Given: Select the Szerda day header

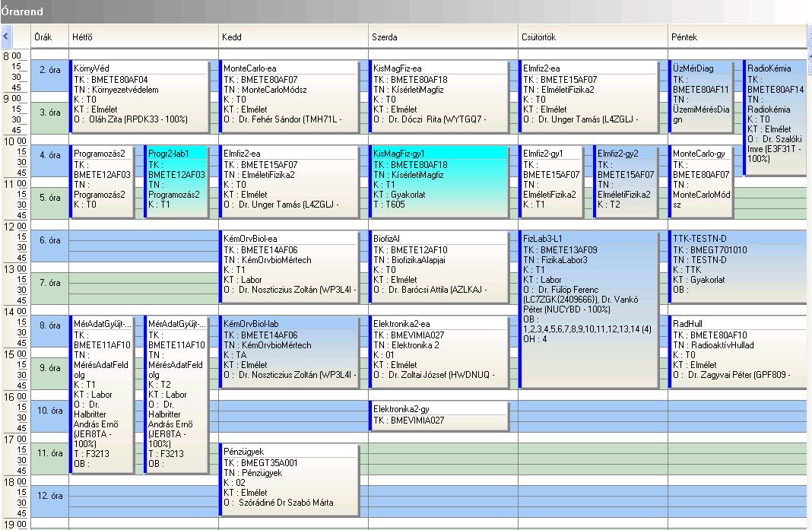Looking at the screenshot, I should click(x=442, y=36).
